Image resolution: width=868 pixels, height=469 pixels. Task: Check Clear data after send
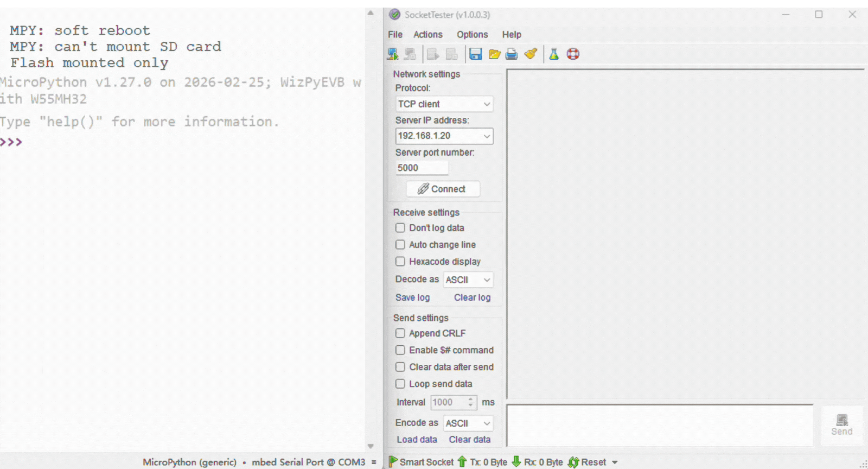[400, 367]
